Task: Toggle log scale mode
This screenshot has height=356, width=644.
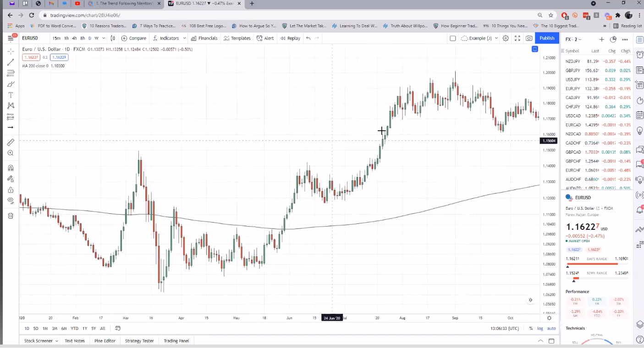Action: point(540,328)
